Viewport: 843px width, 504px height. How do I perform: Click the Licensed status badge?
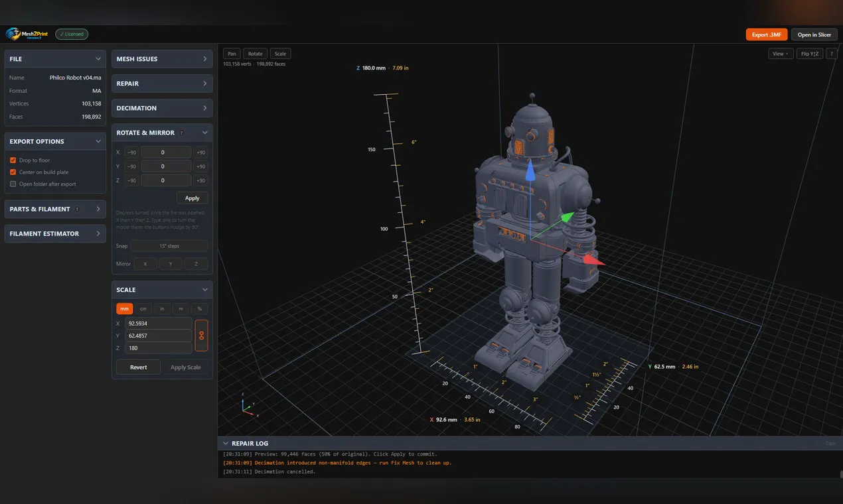point(72,34)
